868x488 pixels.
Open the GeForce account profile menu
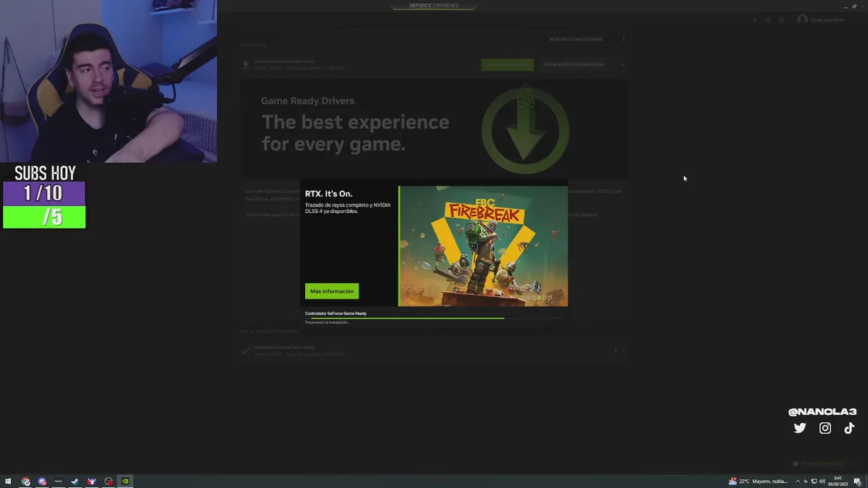(x=821, y=20)
